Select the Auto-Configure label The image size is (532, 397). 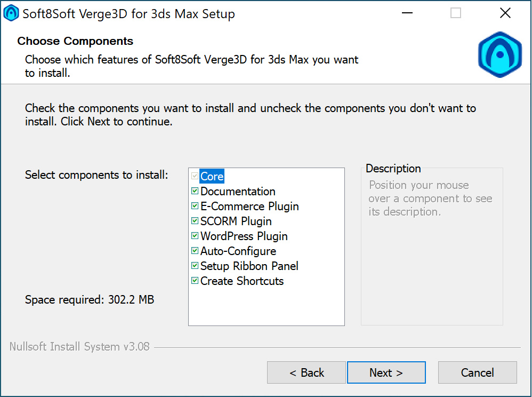(238, 251)
